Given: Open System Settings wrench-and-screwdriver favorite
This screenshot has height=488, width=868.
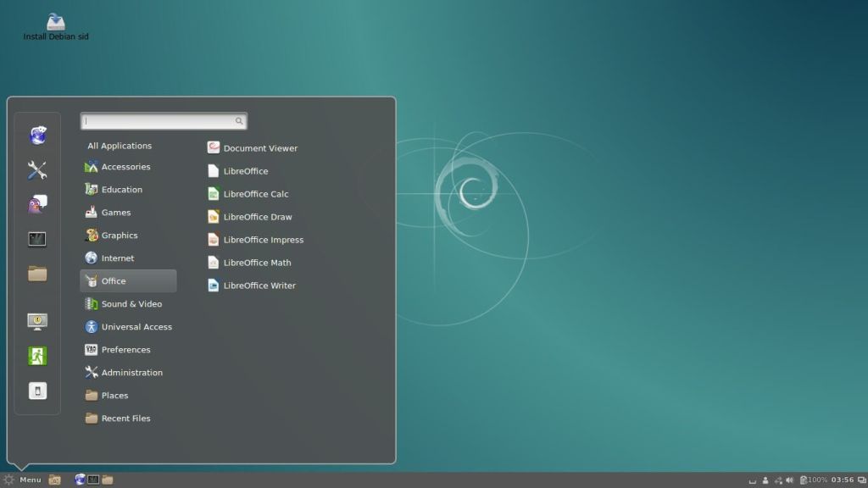Looking at the screenshot, I should coord(37,169).
